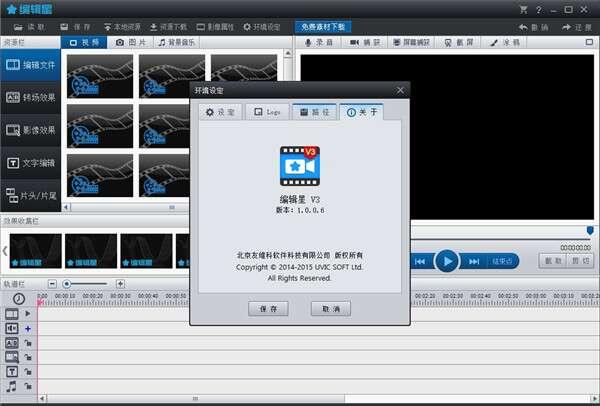Switch to the 设定 tab in dialog
The width and height of the screenshot is (600, 406).
(219, 112)
